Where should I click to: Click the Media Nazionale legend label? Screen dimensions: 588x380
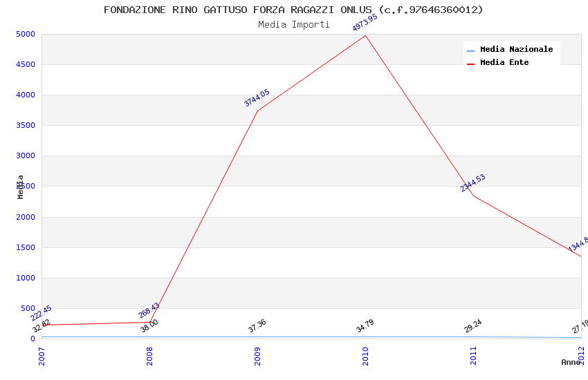click(516, 49)
